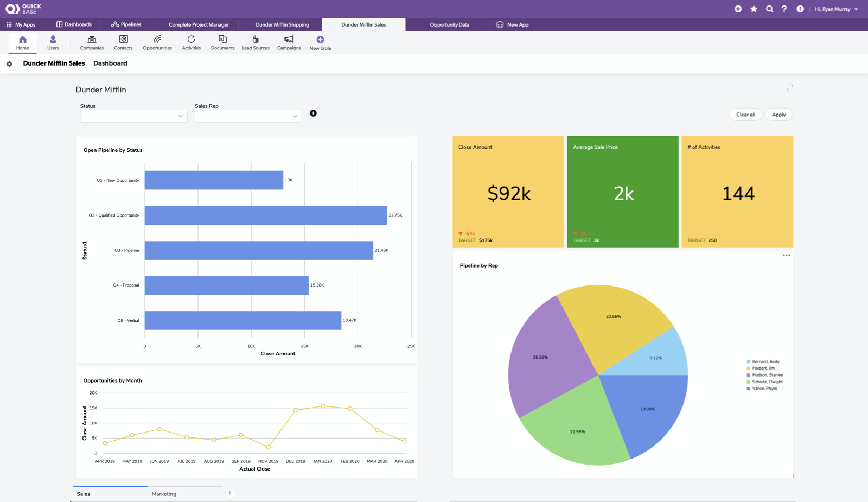This screenshot has width=868, height=502.
Task: Click the Dashboard breadcrumb label
Action: 110,63
